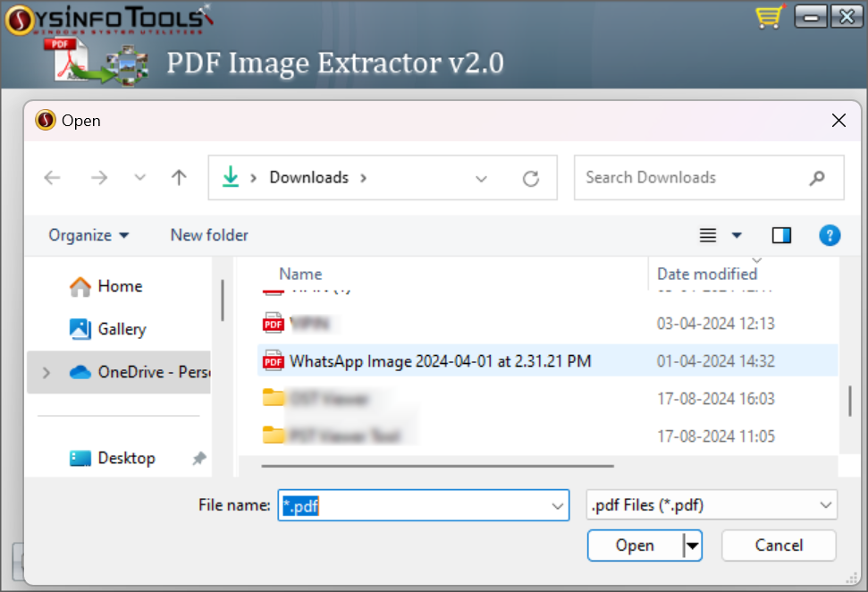The height and width of the screenshot is (592, 868).
Task: Close the PDF Image Extractor window
Action: click(847, 17)
